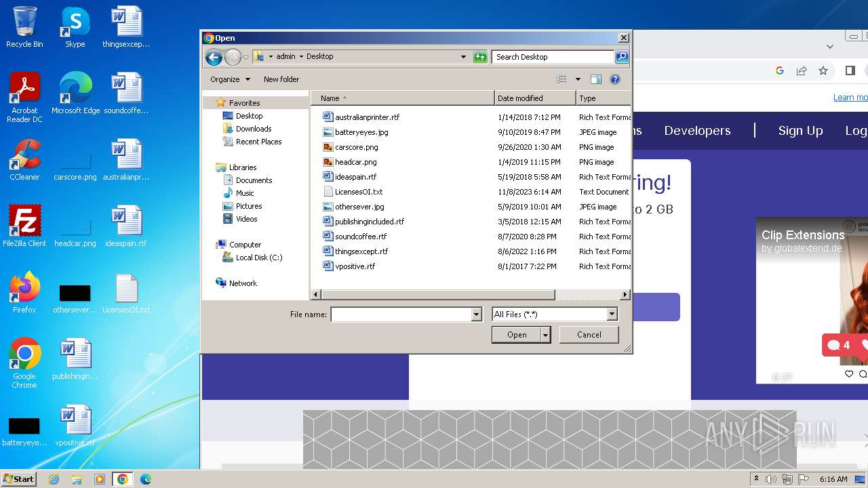Click the heart icon on Clip Extensions ad
The image size is (868, 488).
coord(849,373)
